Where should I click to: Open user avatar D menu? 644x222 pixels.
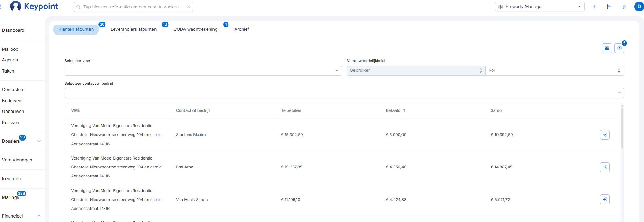point(639,7)
